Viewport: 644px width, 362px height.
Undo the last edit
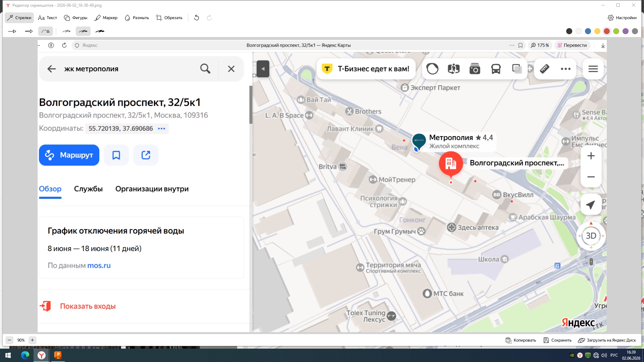point(197,18)
